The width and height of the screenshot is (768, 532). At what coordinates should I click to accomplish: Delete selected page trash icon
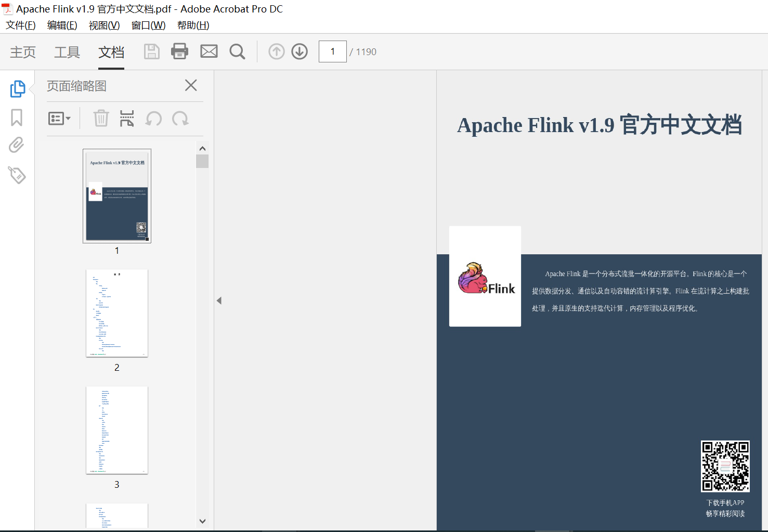101,119
